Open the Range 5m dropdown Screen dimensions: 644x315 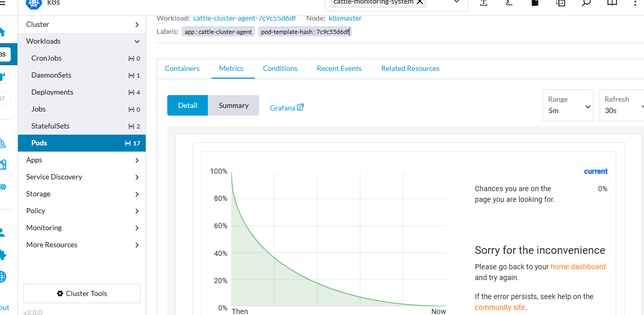pyautogui.click(x=568, y=106)
